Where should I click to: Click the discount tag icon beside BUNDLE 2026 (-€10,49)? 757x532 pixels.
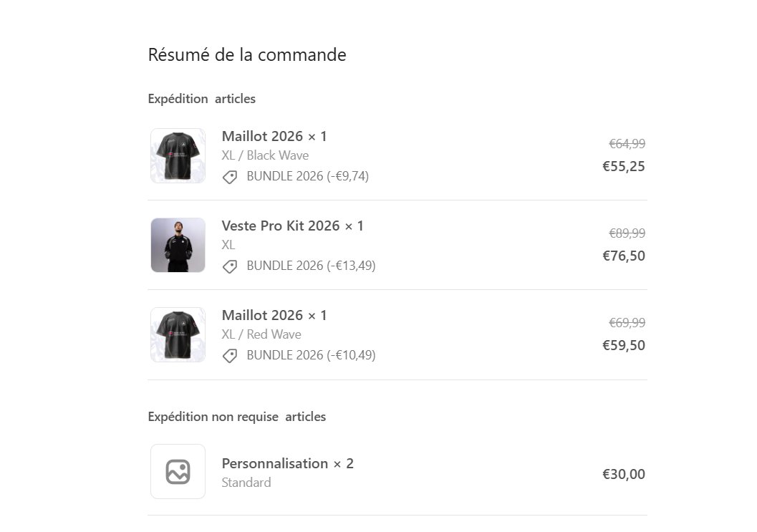(230, 356)
